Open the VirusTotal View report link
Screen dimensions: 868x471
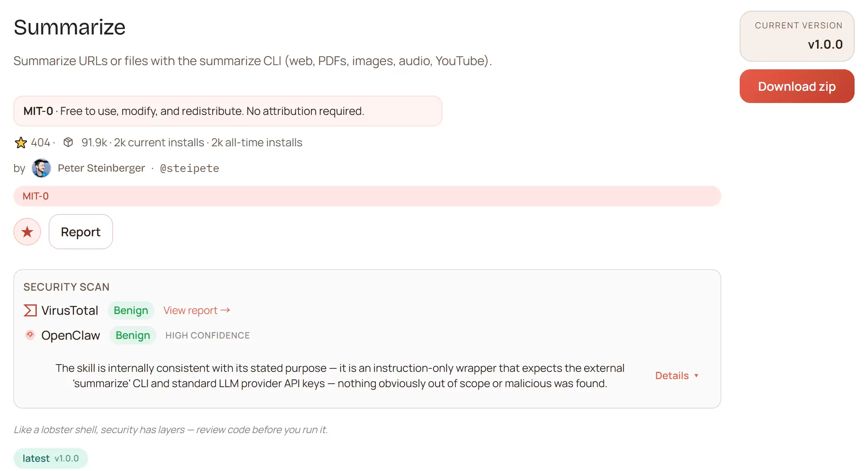pos(190,310)
